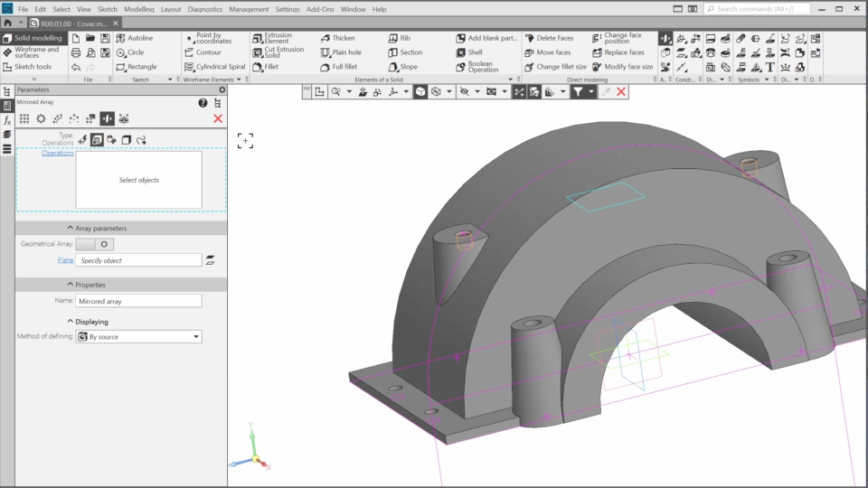Toggle the Geometrical Array switch
This screenshot has height=488, width=868.
tap(95, 244)
